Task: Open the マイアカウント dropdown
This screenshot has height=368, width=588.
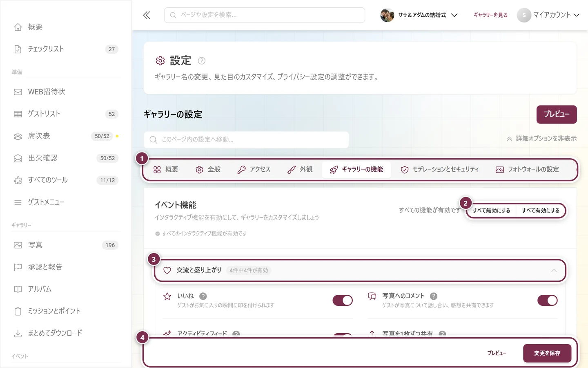Action: pyautogui.click(x=548, y=15)
